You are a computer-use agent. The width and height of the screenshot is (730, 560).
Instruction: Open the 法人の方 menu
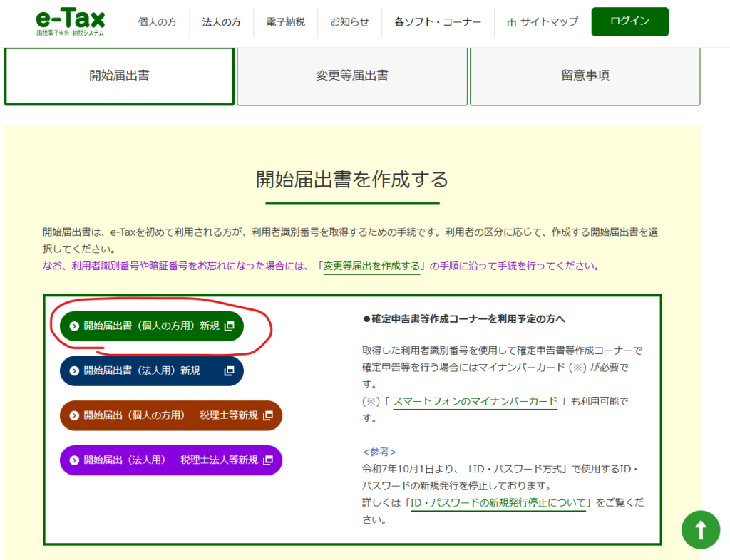coord(221,22)
